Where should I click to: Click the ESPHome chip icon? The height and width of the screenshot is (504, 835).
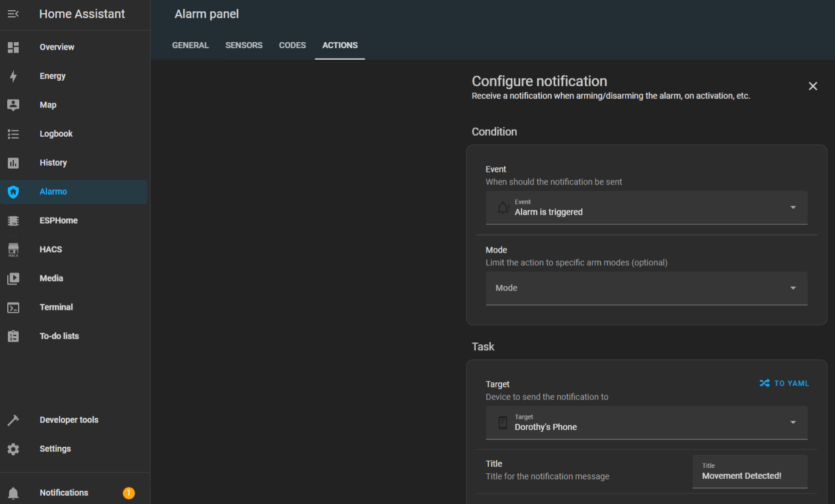[x=13, y=221]
